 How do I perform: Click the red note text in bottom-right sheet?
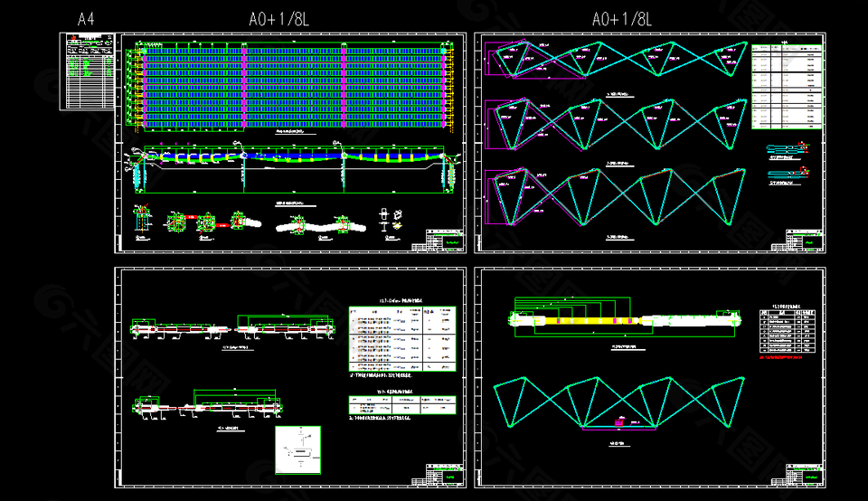point(782,357)
